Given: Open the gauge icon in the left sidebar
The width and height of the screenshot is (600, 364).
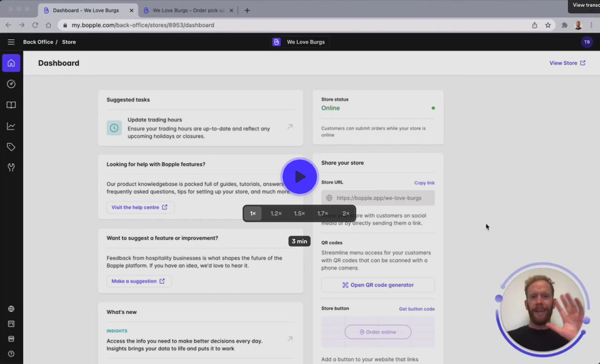Looking at the screenshot, I should coord(11,84).
